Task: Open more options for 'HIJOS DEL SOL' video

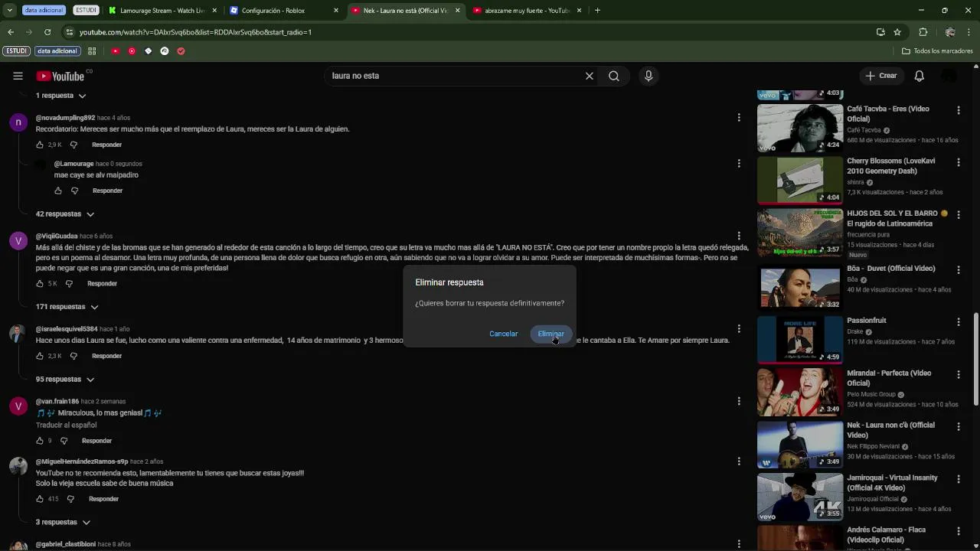Action: point(959,214)
